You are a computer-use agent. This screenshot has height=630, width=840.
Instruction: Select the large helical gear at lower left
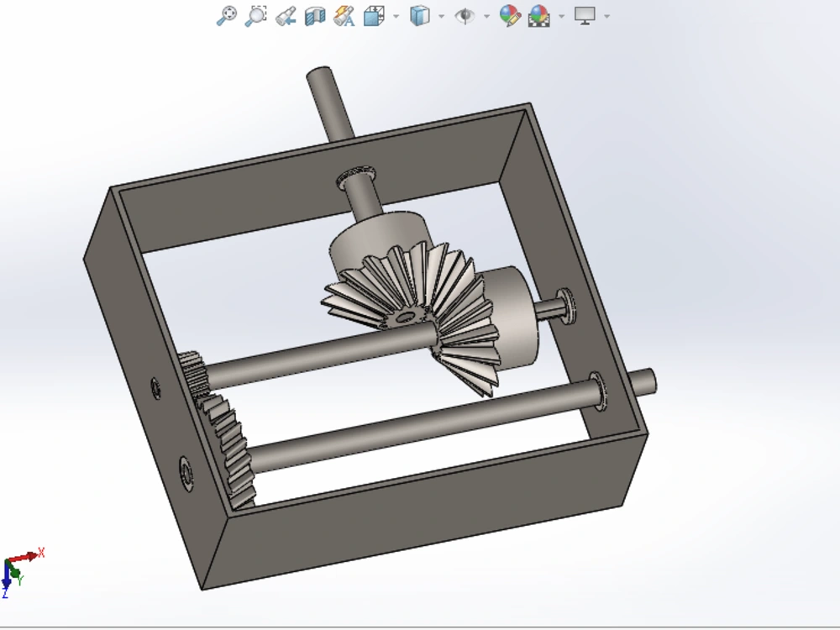pyautogui.click(x=229, y=450)
